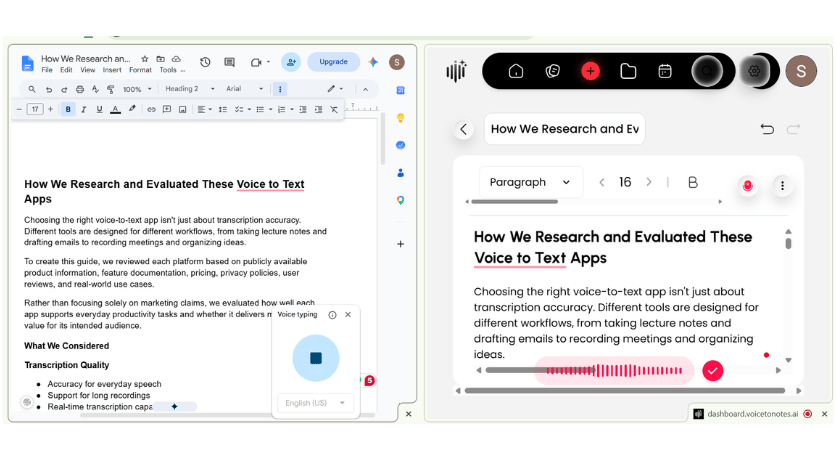Go to Voicetonotes home
The image size is (836, 471).
[516, 71]
